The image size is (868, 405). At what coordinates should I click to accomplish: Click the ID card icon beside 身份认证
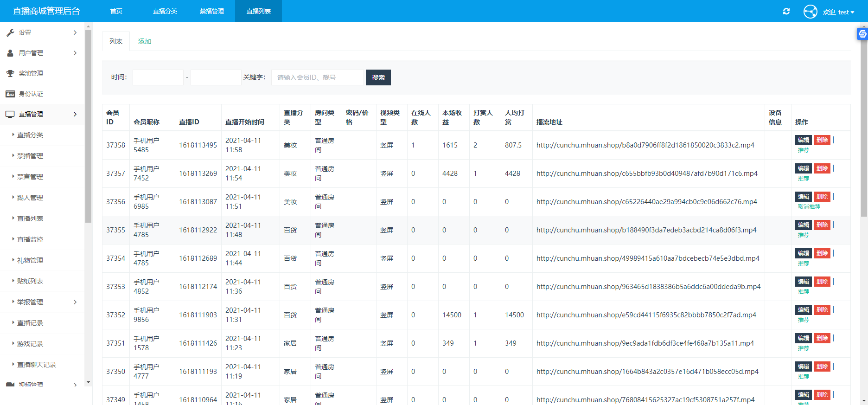click(x=10, y=94)
